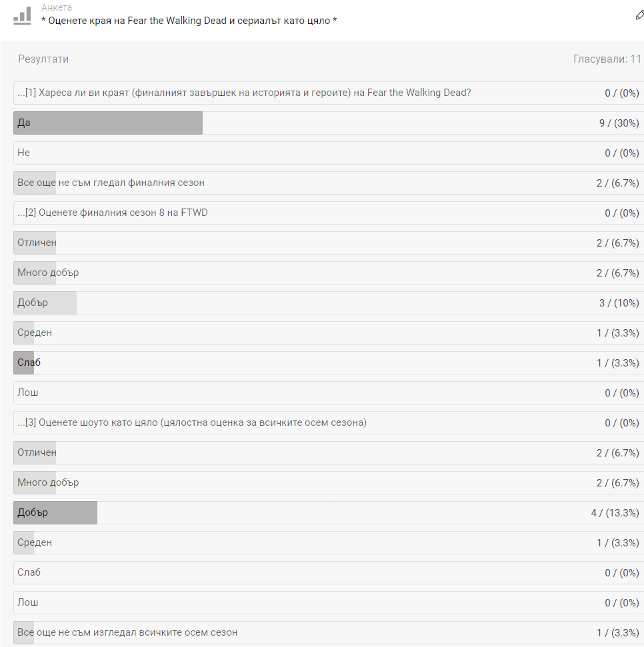Click the "9 / (30%)" vote count
644x647 pixels.
pos(619,123)
